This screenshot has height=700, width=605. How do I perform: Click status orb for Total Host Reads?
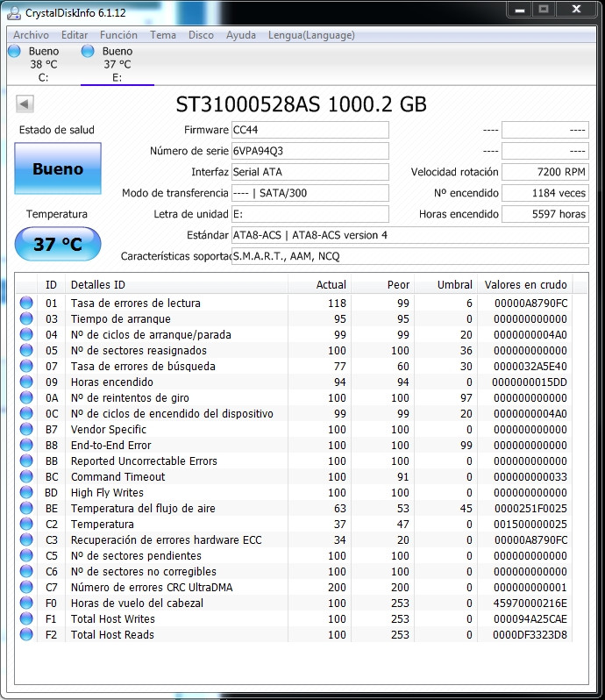(x=26, y=634)
